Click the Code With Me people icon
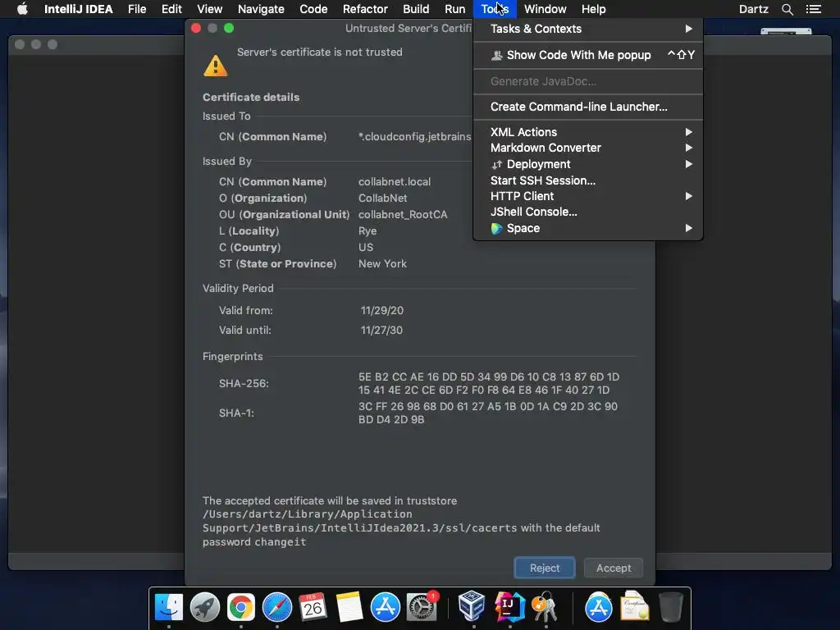Image resolution: width=840 pixels, height=630 pixels. coord(497,55)
